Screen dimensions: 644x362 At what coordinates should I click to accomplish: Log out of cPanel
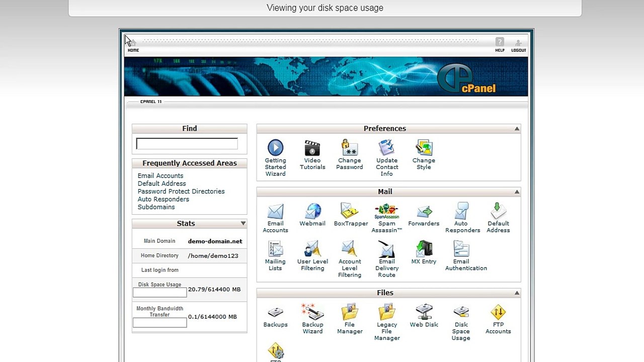point(519,45)
